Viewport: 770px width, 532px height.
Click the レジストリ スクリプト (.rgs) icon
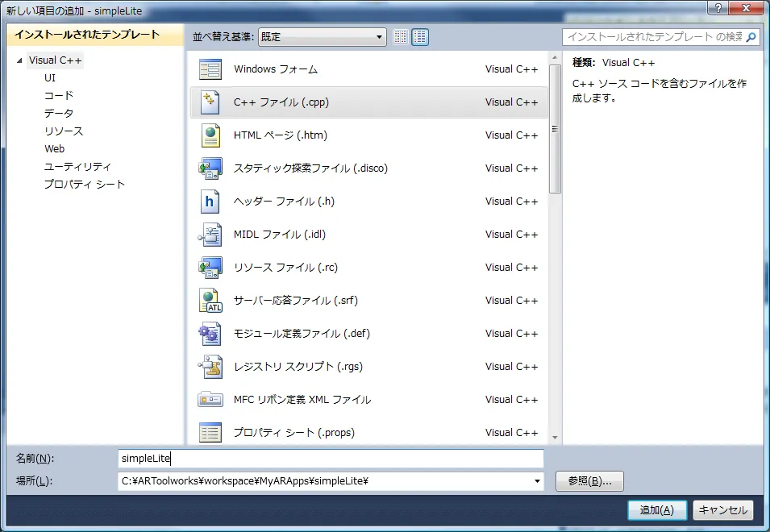[x=210, y=367]
